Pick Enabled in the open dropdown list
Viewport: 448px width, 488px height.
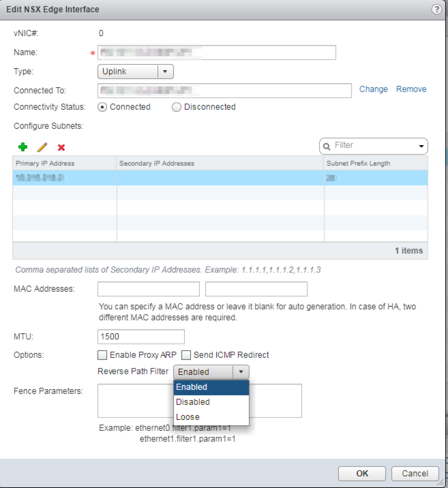192,387
